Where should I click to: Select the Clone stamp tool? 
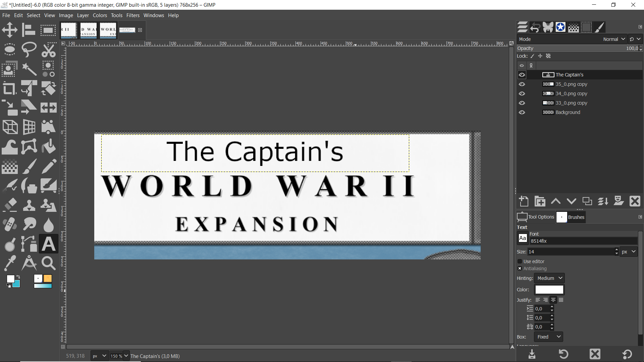click(x=29, y=205)
